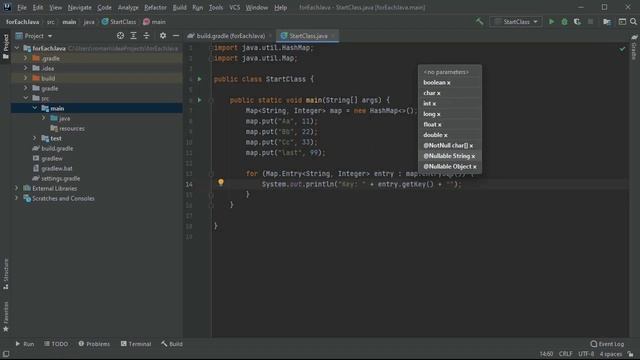Expand the java folder
640x360 pixels.
[44, 118]
